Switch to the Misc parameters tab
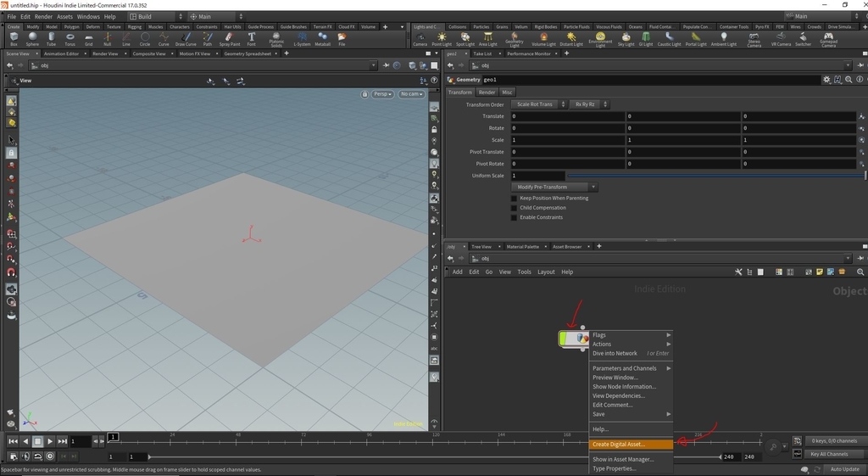This screenshot has height=476, width=868. 507,92
